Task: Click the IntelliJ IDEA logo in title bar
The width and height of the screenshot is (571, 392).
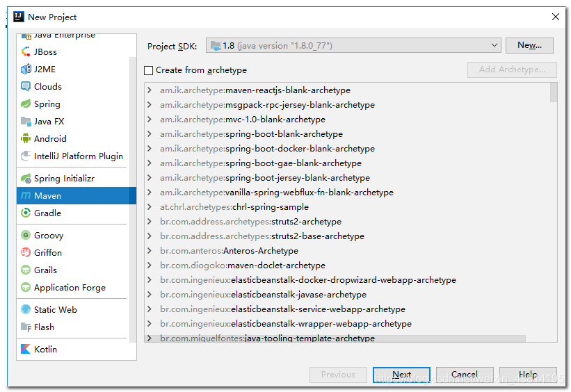Action: click(19, 17)
